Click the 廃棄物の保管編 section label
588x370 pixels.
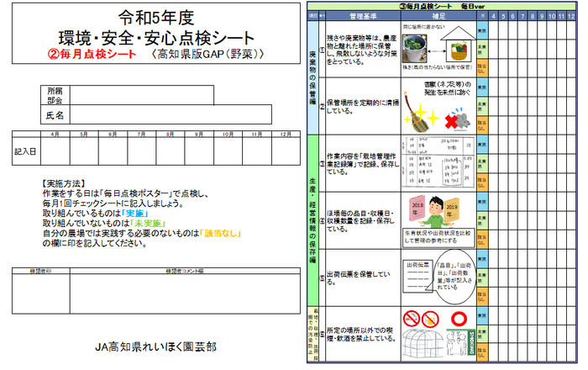pos(312,77)
